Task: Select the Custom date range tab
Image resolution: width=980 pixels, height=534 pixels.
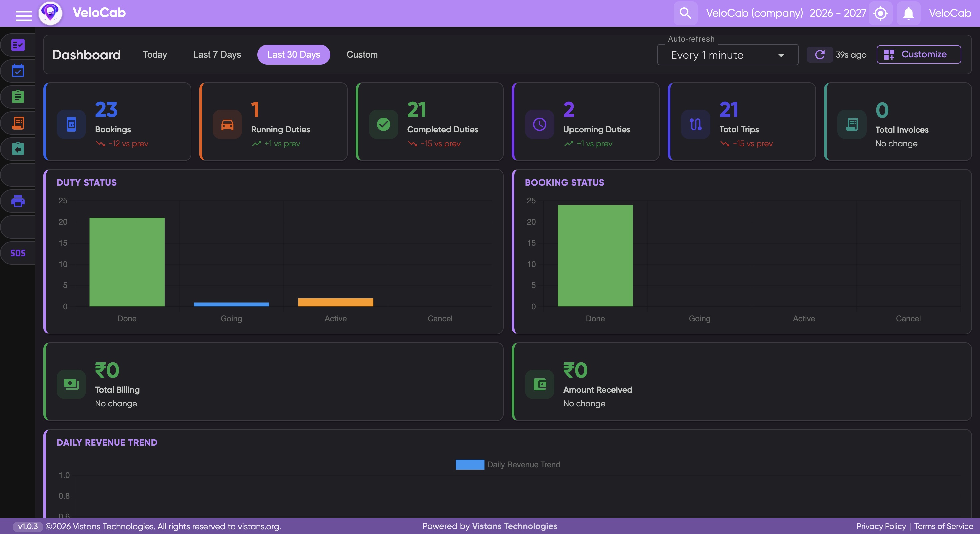Action: click(362, 54)
